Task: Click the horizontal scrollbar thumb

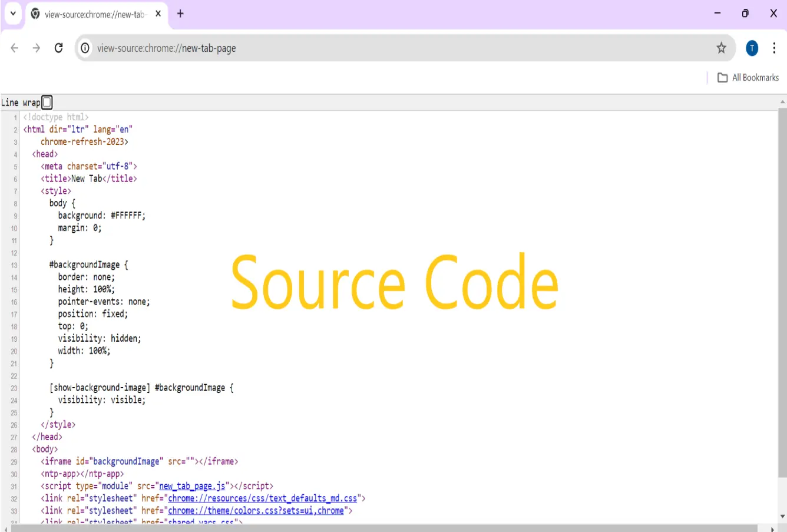Action: tap(384, 528)
